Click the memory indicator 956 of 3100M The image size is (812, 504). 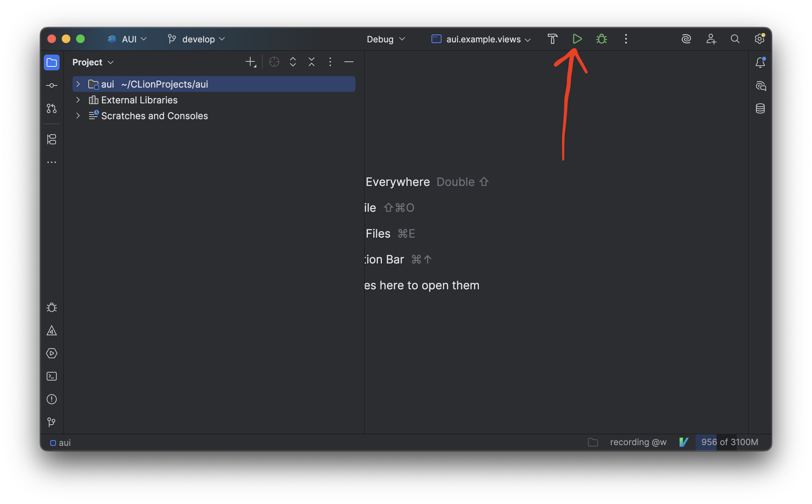click(x=729, y=442)
